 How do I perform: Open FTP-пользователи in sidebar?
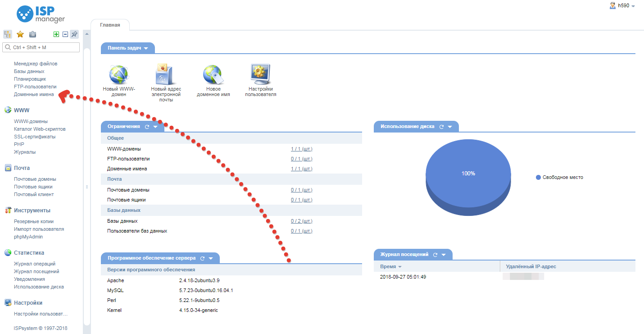[35, 87]
